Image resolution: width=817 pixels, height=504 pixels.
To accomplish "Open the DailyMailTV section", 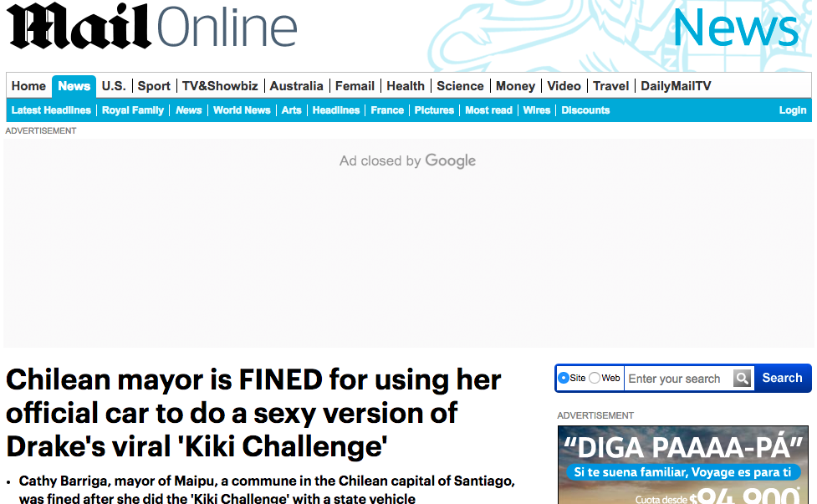I will (676, 86).
